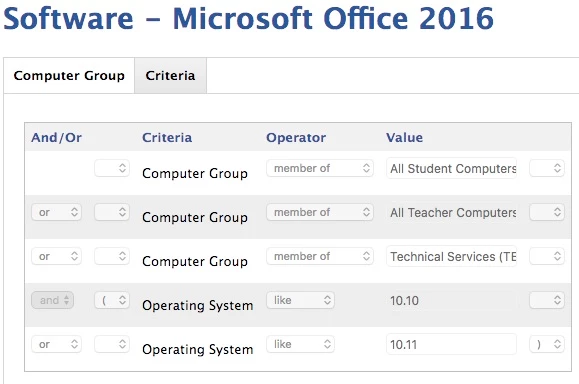Open the or dropdown in the 10.11 row
This screenshot has height=384, width=579.
pyautogui.click(x=56, y=344)
